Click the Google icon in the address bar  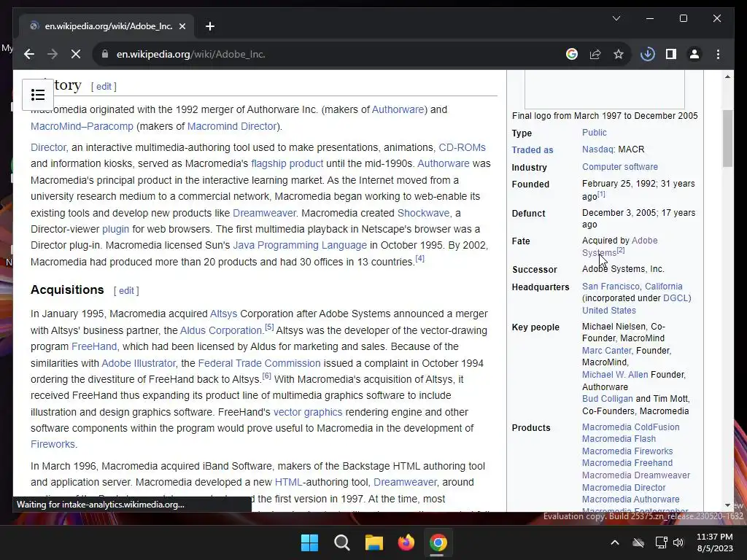pos(572,54)
